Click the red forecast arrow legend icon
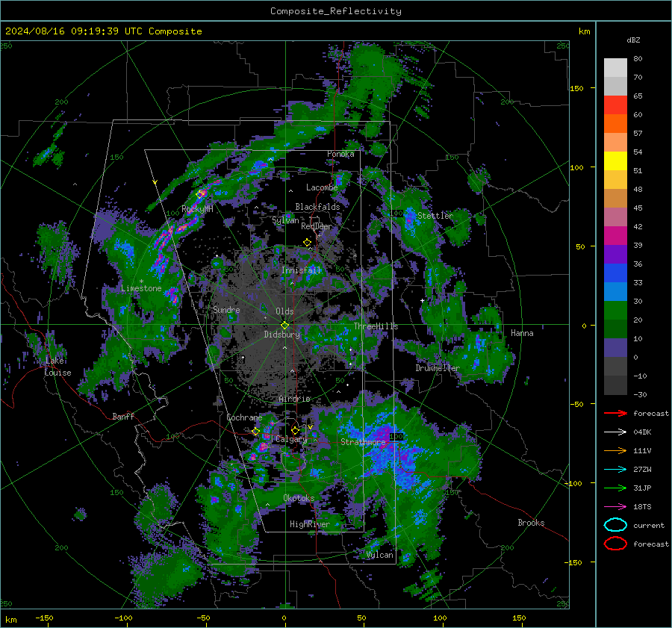This screenshot has height=628, width=672. click(615, 413)
